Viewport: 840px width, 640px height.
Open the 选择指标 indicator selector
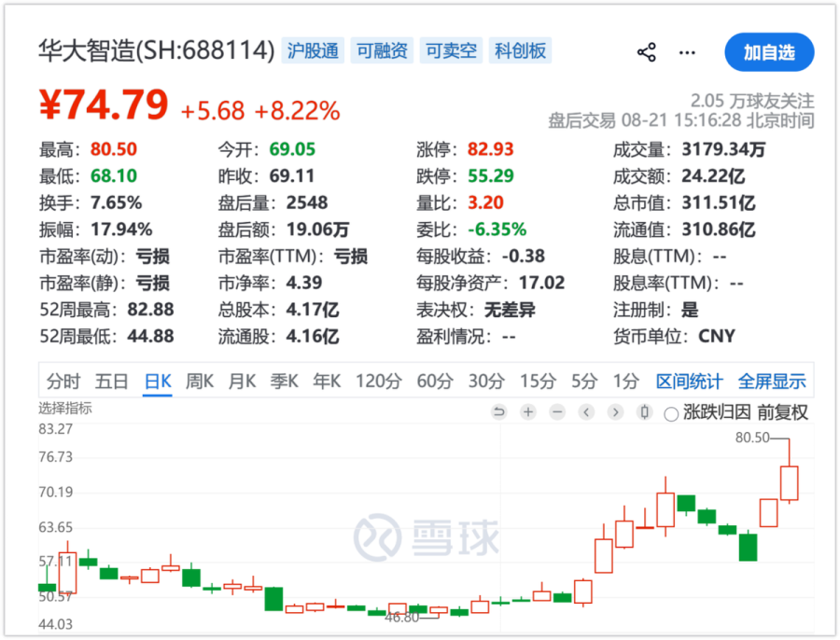(x=64, y=408)
